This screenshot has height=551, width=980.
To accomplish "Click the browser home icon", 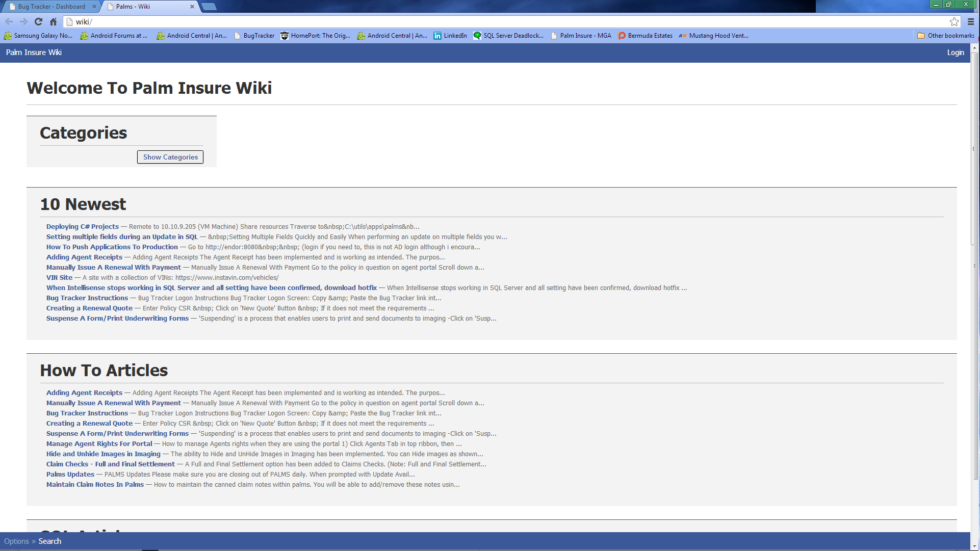I will (53, 21).
